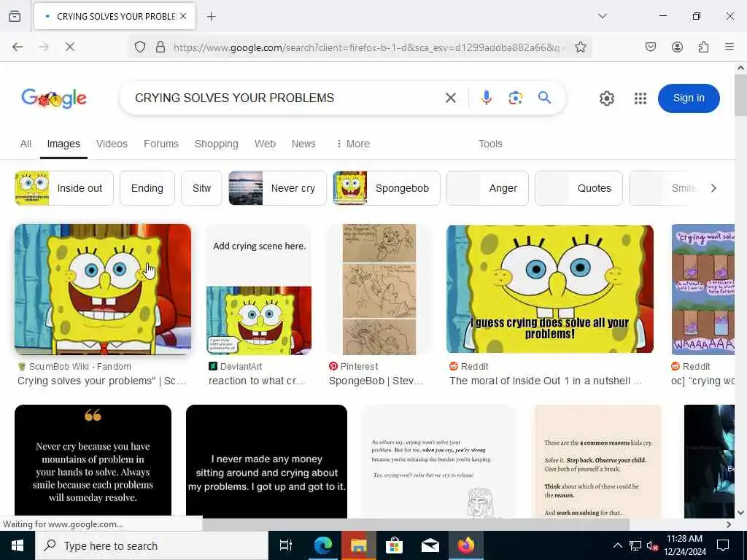Show more chips with the right chevron
This screenshot has height=560, width=747.
713,188
